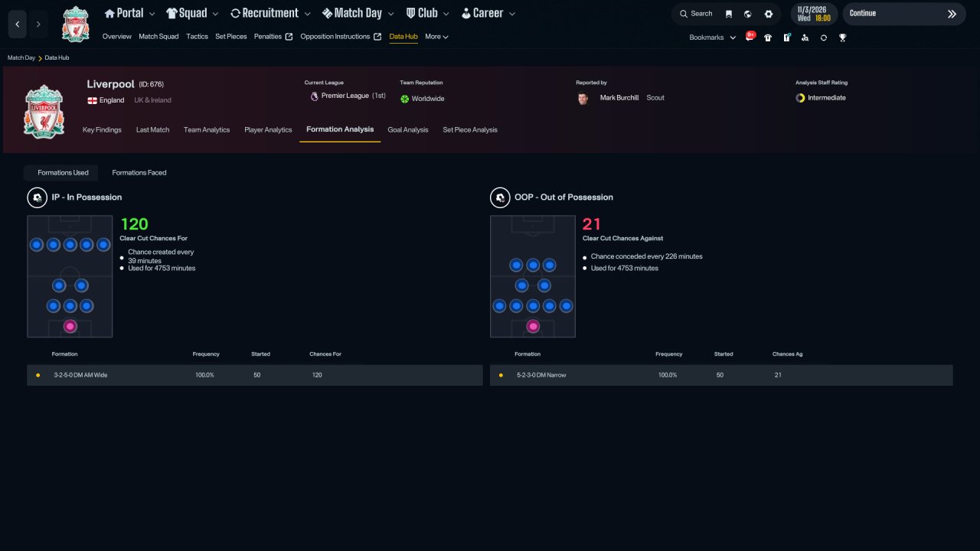
Task: Click the Premier League logo icon
Action: pos(314,97)
